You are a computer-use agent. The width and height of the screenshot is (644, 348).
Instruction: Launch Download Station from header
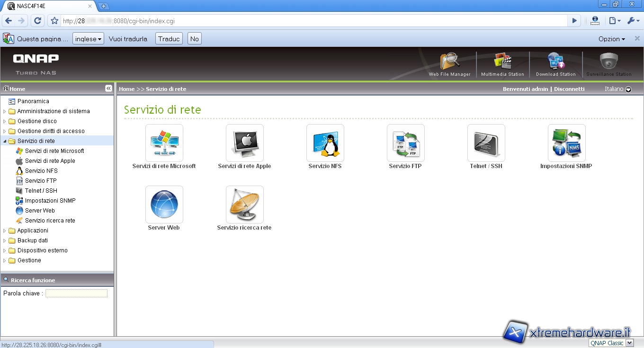[555, 63]
